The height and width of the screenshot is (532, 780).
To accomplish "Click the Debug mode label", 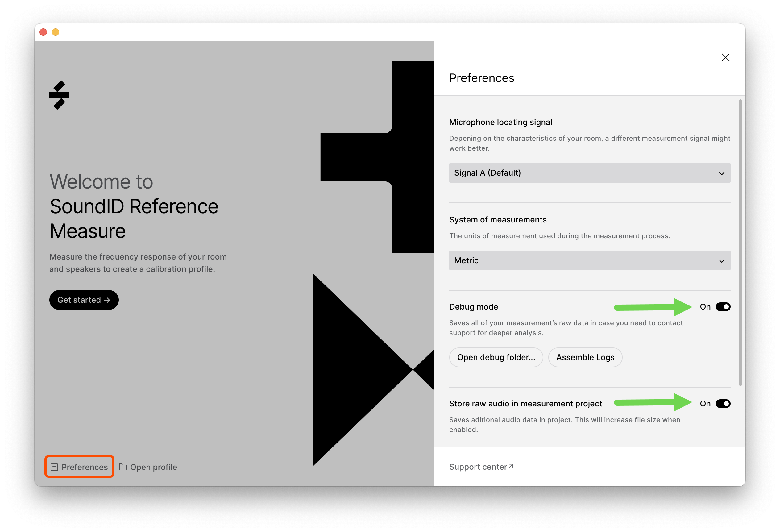I will pyautogui.click(x=474, y=307).
